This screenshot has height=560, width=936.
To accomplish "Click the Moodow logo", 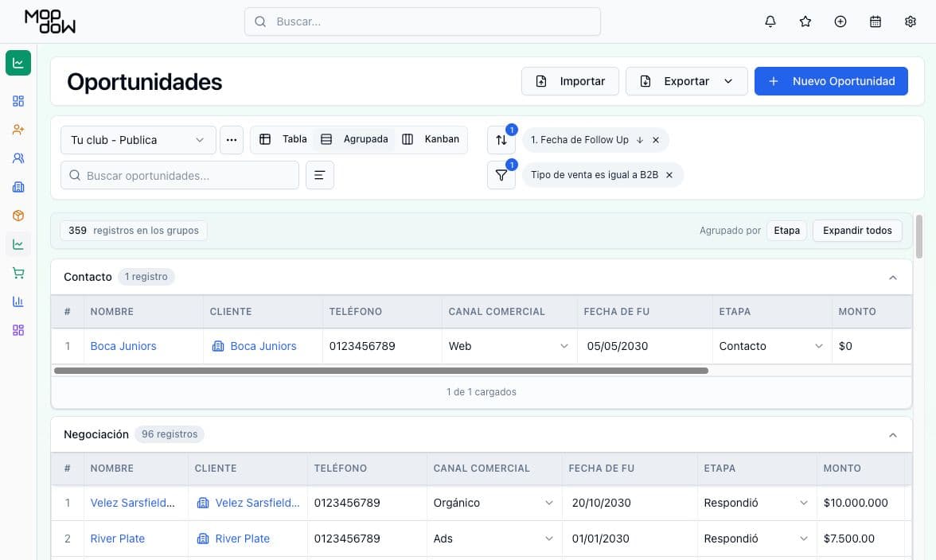I will click(x=50, y=21).
